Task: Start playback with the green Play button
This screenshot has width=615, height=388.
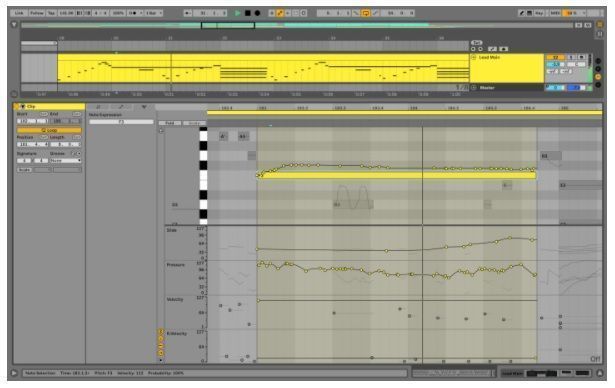Action: pos(238,13)
